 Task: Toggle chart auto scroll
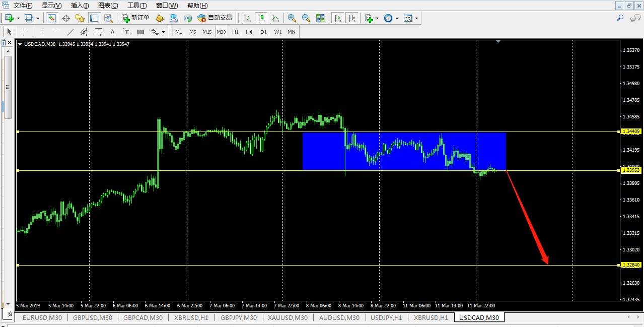[x=338, y=18]
